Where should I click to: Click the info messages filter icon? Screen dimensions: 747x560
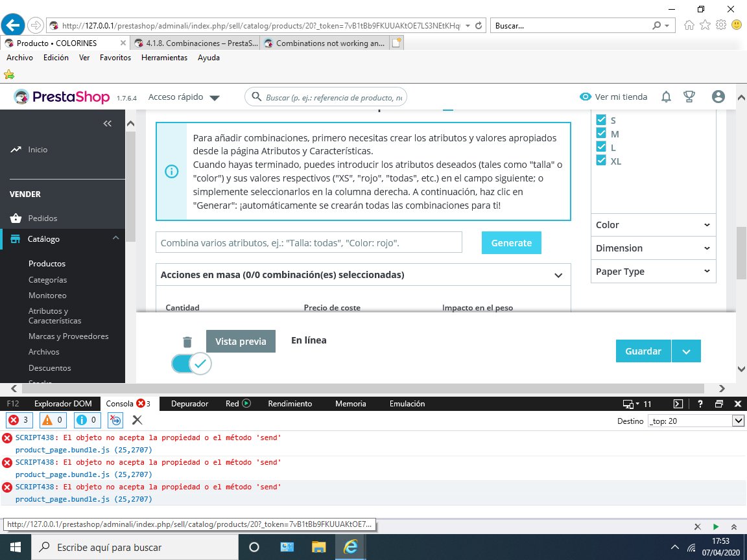click(87, 420)
